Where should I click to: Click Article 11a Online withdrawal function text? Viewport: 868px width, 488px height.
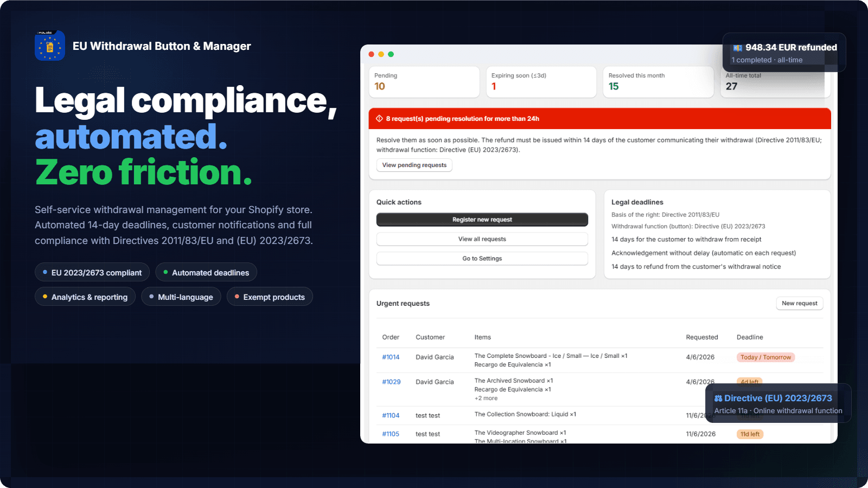pyautogui.click(x=778, y=411)
